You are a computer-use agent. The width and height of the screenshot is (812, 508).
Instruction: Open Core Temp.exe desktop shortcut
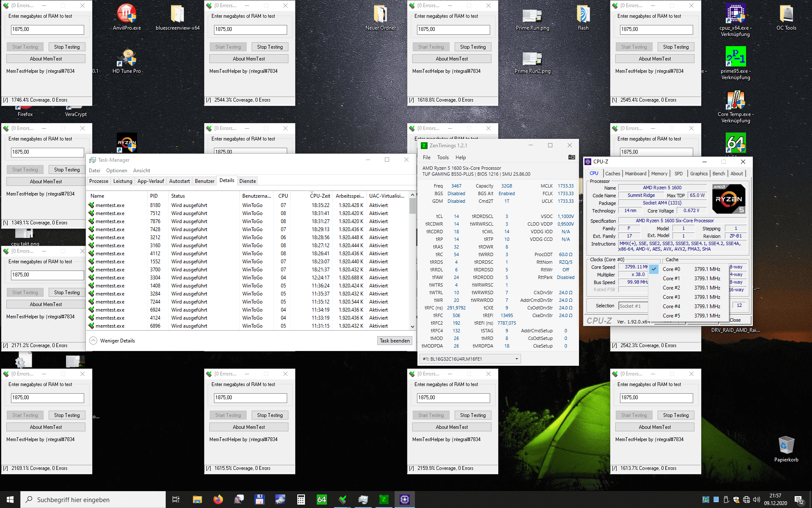point(735,100)
